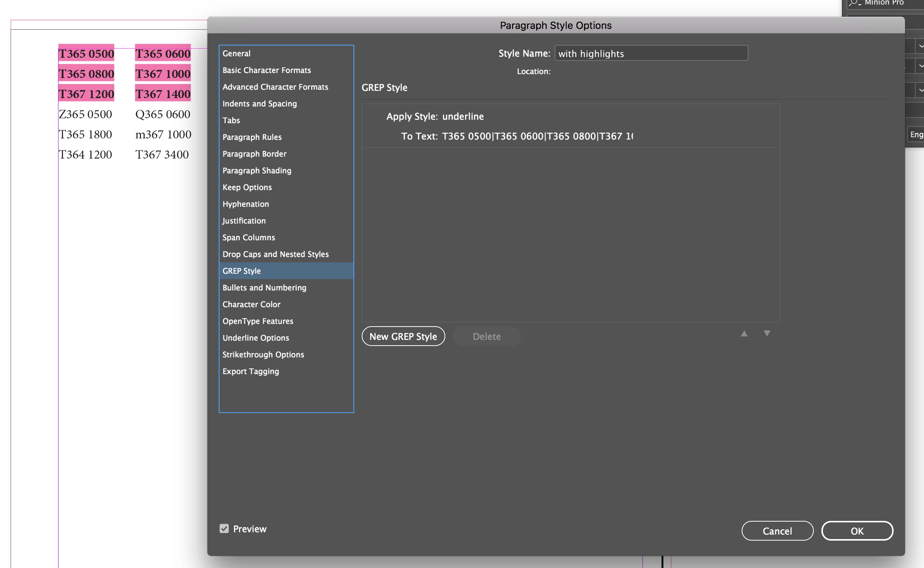Move GREP style down with down arrow
924x568 pixels.
[x=767, y=334]
